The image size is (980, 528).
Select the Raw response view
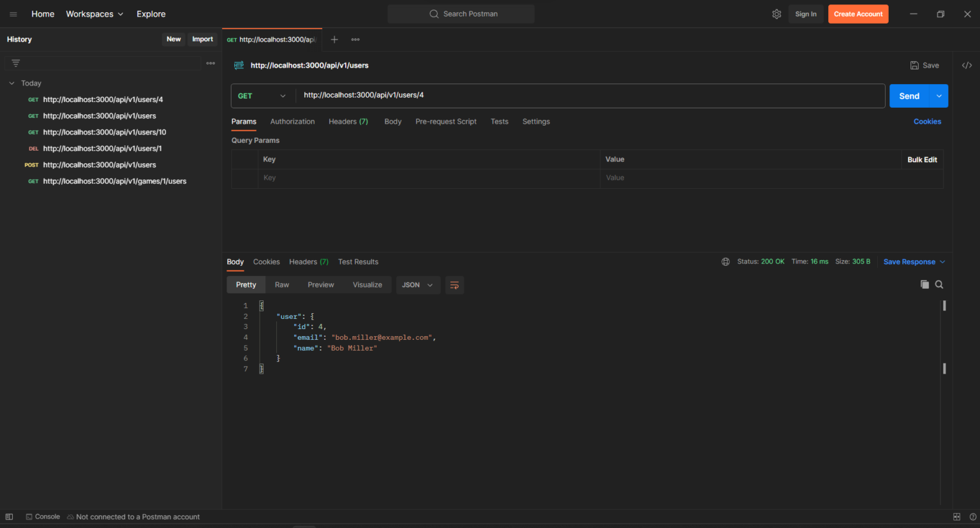(x=282, y=285)
